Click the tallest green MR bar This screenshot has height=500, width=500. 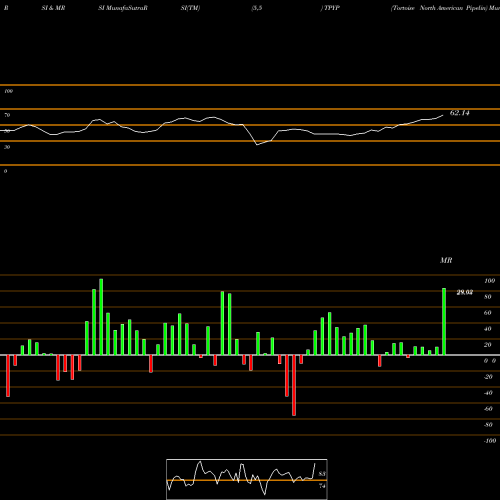[x=101, y=317]
